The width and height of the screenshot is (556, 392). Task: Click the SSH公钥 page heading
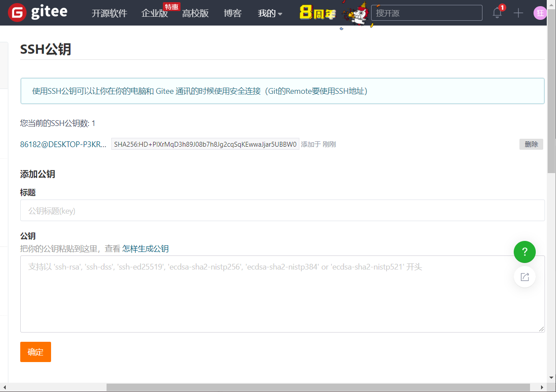coord(46,49)
